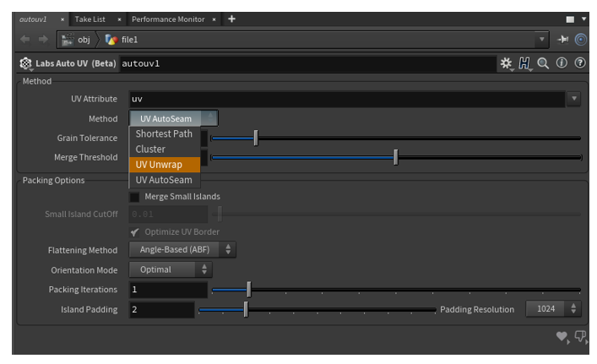597x364 pixels.
Task: Select Cluster from Method list
Action: coord(165,149)
